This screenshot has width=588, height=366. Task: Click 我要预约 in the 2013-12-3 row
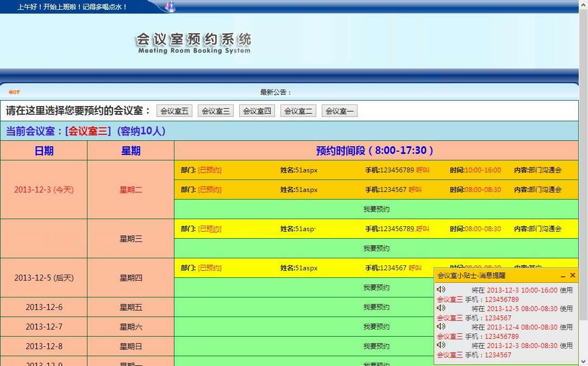coord(376,209)
